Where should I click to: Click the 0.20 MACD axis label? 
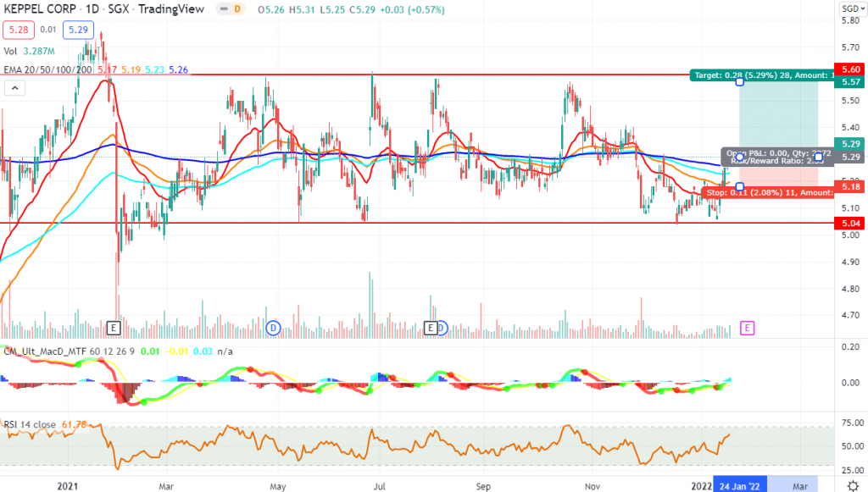tap(850, 347)
